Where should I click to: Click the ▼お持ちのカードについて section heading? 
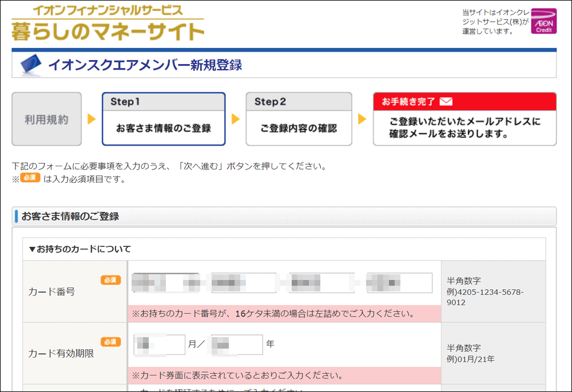tap(80, 249)
